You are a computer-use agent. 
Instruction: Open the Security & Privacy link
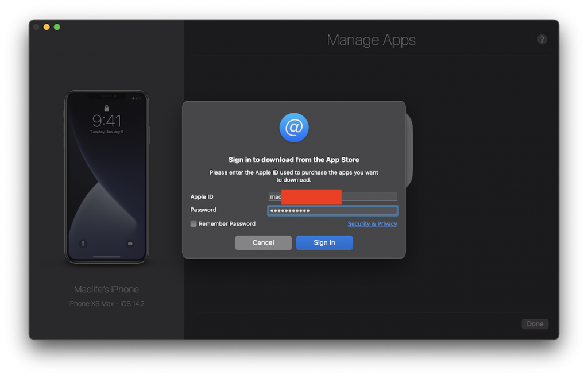pos(372,223)
